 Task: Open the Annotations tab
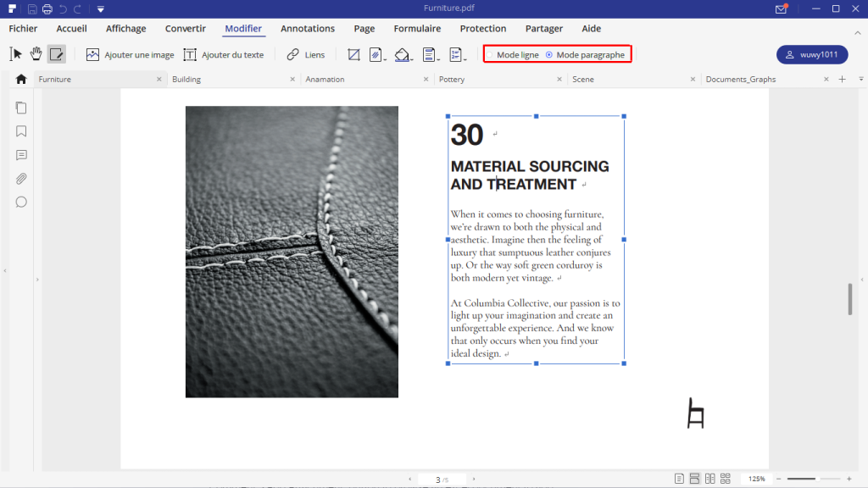tap(307, 28)
